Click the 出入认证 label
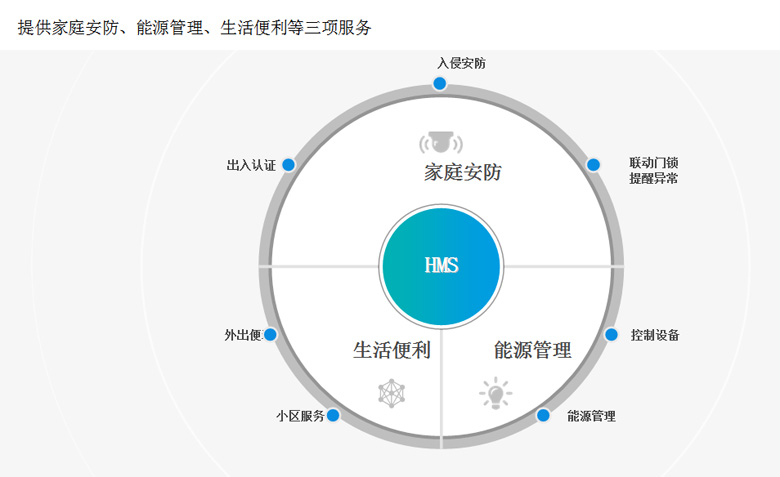 point(251,165)
